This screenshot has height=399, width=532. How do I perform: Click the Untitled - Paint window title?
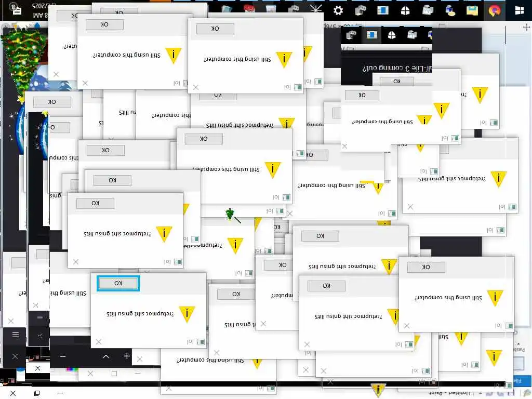click(450, 393)
